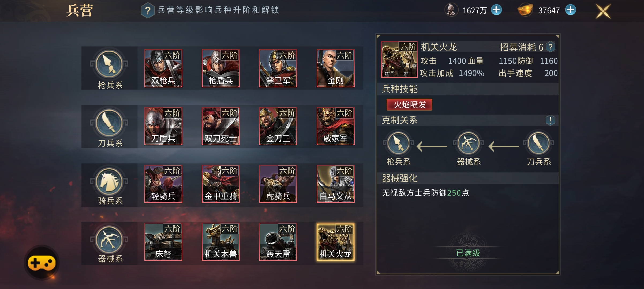Screen dimensions: 644x289
Task: Select the 双枪兵 troop card
Action: pyautogui.click(x=163, y=68)
